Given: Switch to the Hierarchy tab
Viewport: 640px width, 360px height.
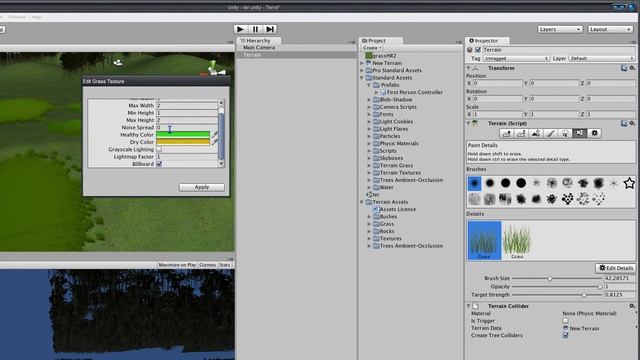Looking at the screenshot, I should coord(258,41).
